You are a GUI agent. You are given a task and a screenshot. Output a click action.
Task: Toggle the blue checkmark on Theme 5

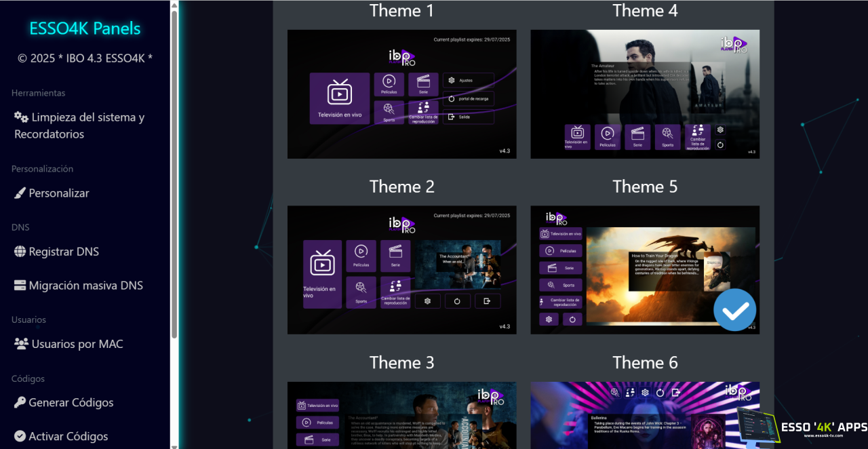[x=734, y=310]
